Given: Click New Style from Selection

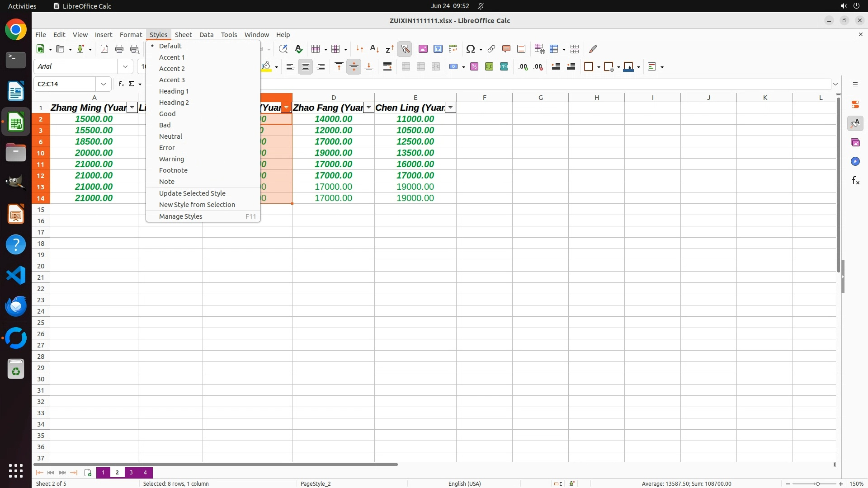Looking at the screenshot, I should pos(197,205).
